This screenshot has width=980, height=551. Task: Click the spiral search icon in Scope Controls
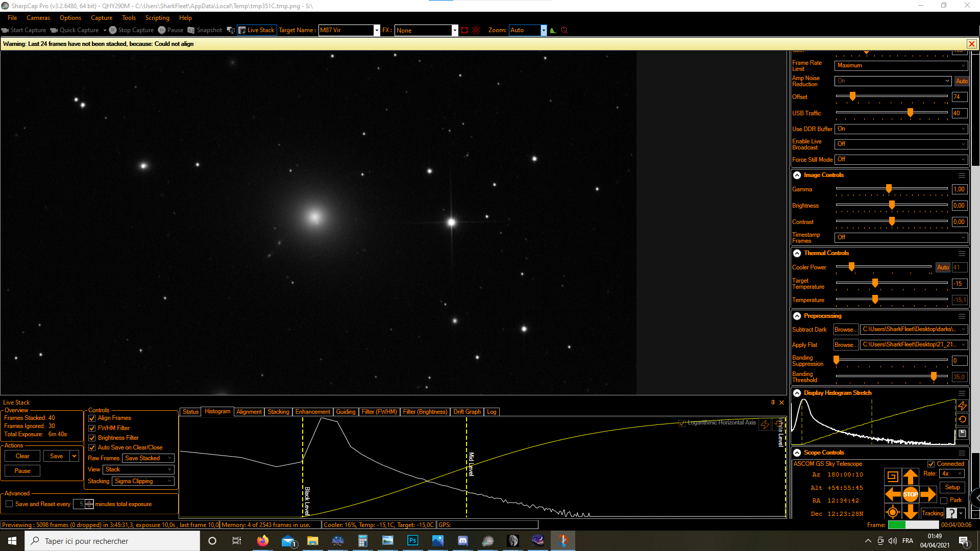(x=893, y=477)
